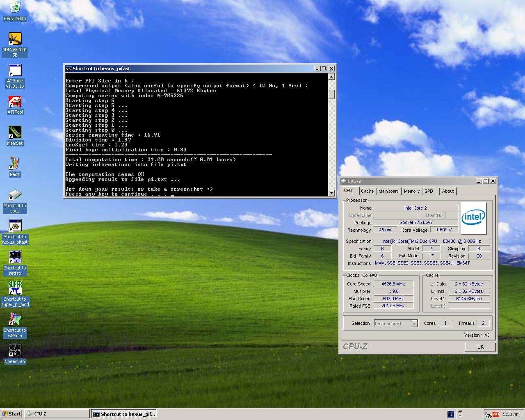Click the L1 Data 2 x 32 KBytes field
The image size is (525, 420).
coord(469,284)
